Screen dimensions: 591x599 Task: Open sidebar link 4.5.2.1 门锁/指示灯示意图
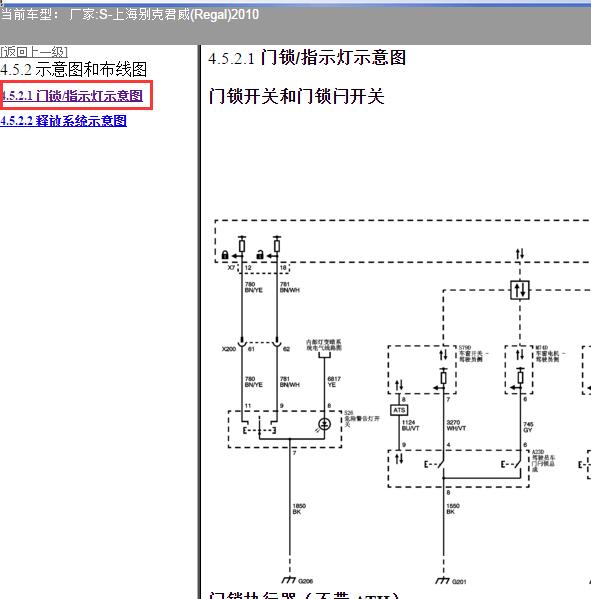pos(72,96)
